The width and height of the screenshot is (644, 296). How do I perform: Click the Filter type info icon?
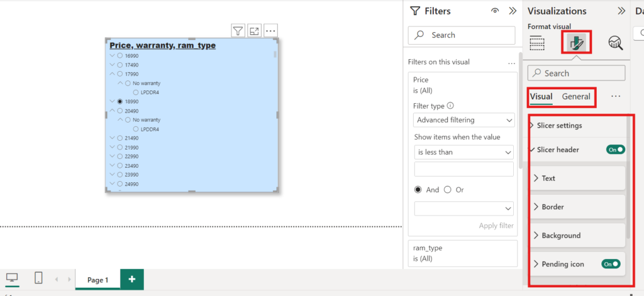(x=450, y=106)
